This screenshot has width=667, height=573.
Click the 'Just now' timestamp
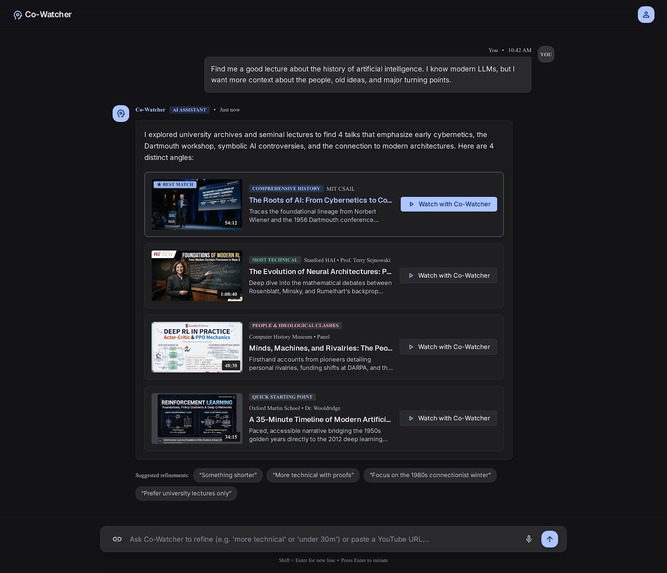pos(230,110)
